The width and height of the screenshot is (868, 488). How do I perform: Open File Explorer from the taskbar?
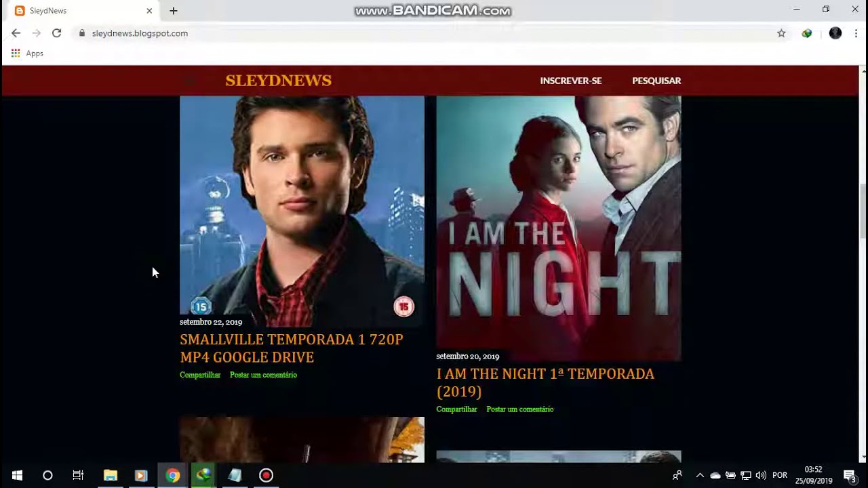tap(111, 475)
